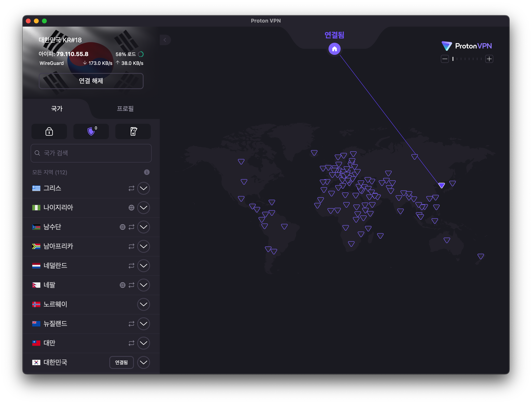Toggle the Secure Core lock icon
This screenshot has width=532, height=404.
tap(49, 131)
